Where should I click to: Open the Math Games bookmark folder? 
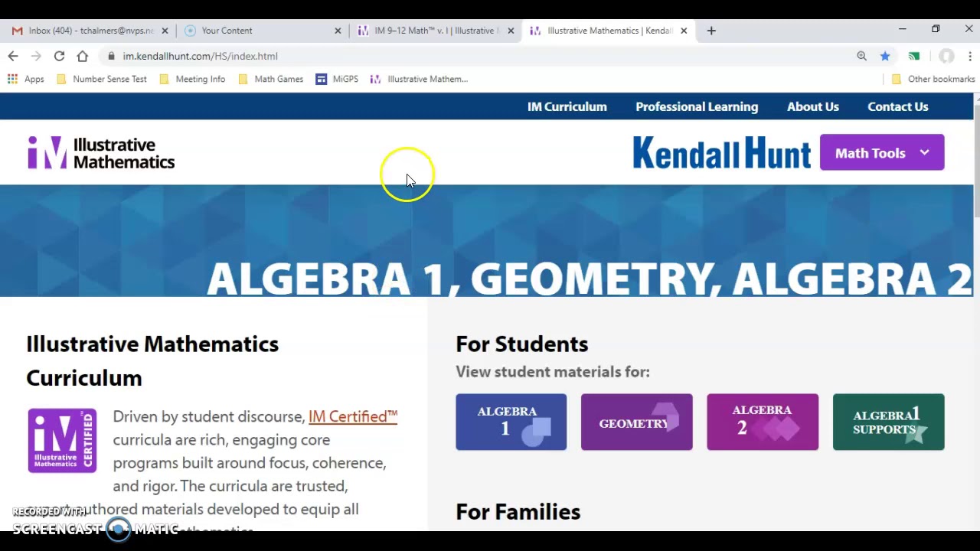[270, 79]
